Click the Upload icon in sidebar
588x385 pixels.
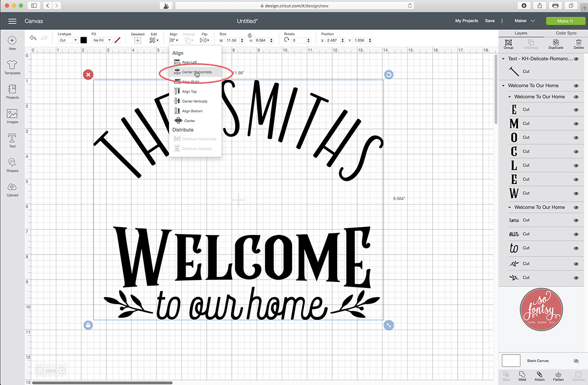12,186
